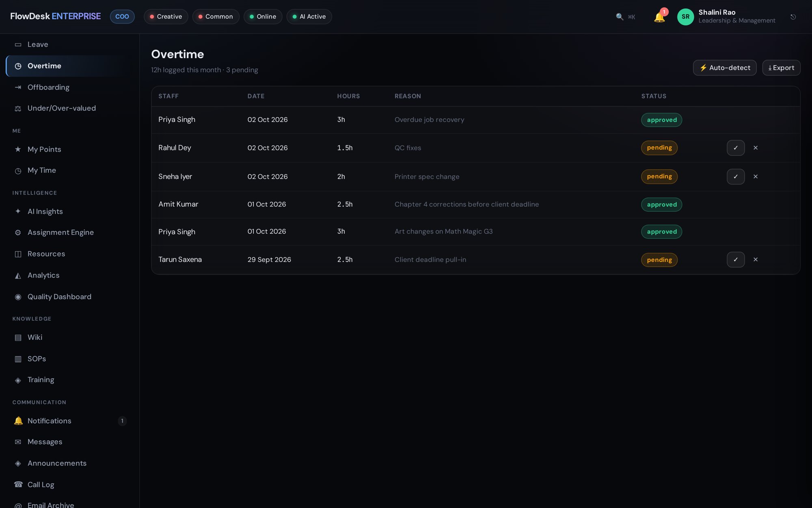The image size is (812, 508).
Task: Click the Messages envelope icon
Action: coord(18,442)
